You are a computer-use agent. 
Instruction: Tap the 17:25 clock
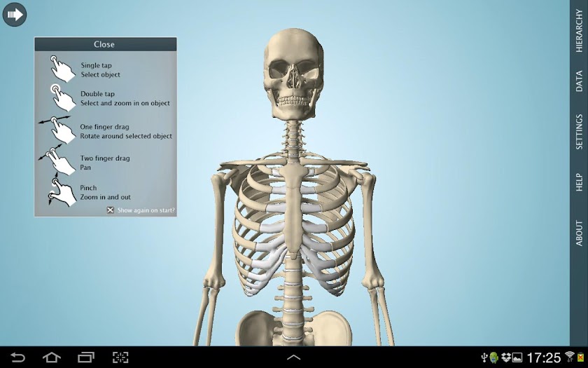544,357
